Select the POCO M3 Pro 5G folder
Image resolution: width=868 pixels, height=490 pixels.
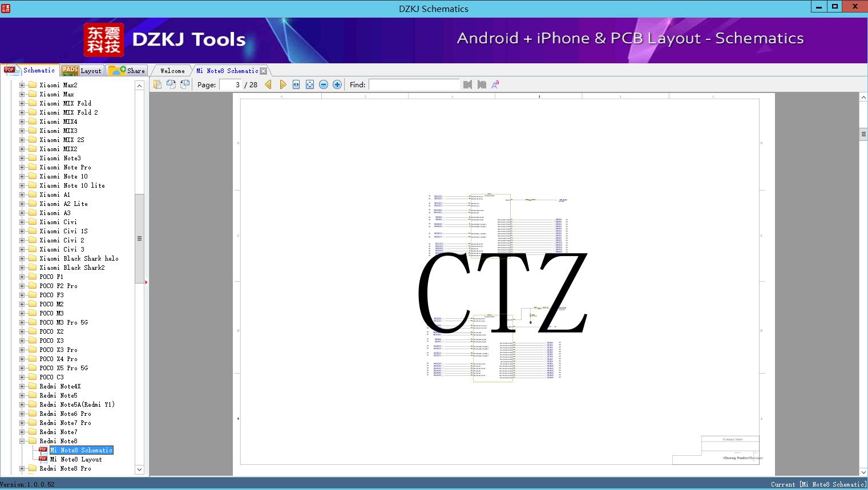click(63, 322)
